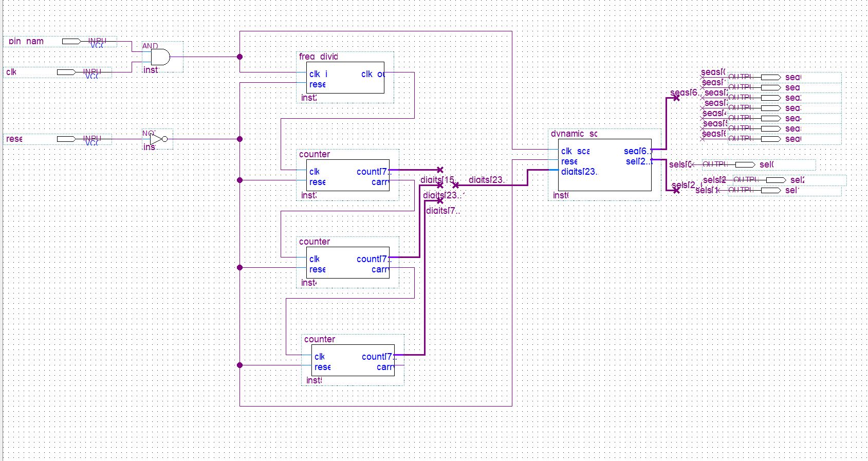Click the count[7.. port on inst4 counter
The image size is (868, 461).
(374, 259)
